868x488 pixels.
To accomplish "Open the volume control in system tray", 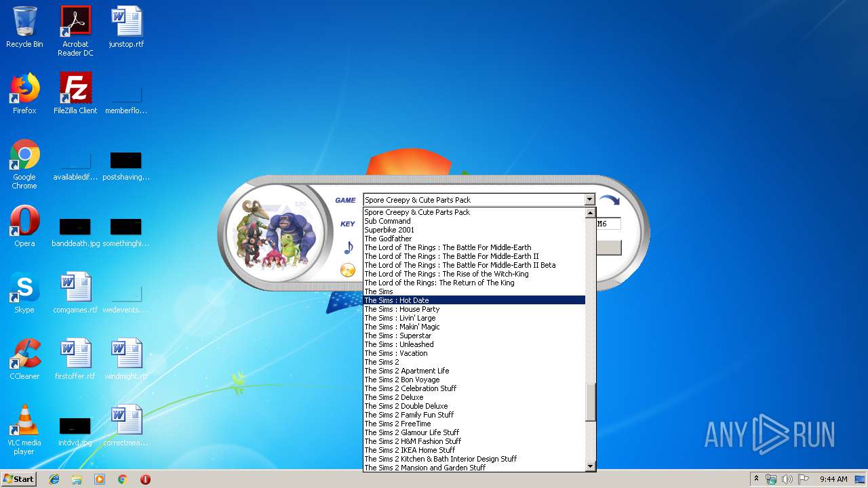I will (787, 479).
